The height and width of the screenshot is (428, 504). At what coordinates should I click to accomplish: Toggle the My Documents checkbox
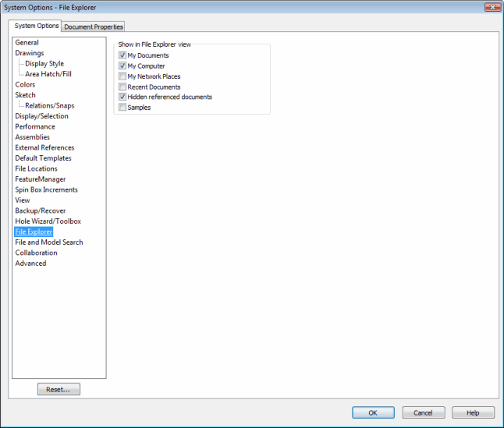pyautogui.click(x=122, y=55)
